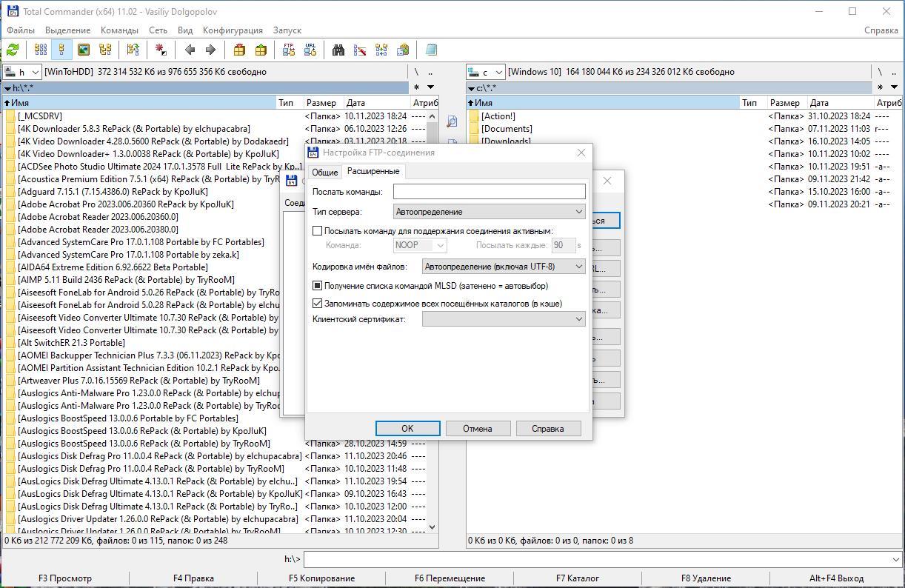This screenshot has height=588, width=905.
Task: Click the Forward arrow toolbar icon
Action: point(210,50)
